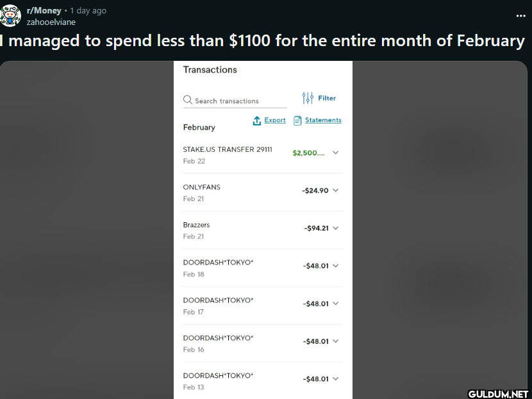Expand the Feb 17 DoorDash transaction chevron
This screenshot has width=532, height=399.
[336, 303]
